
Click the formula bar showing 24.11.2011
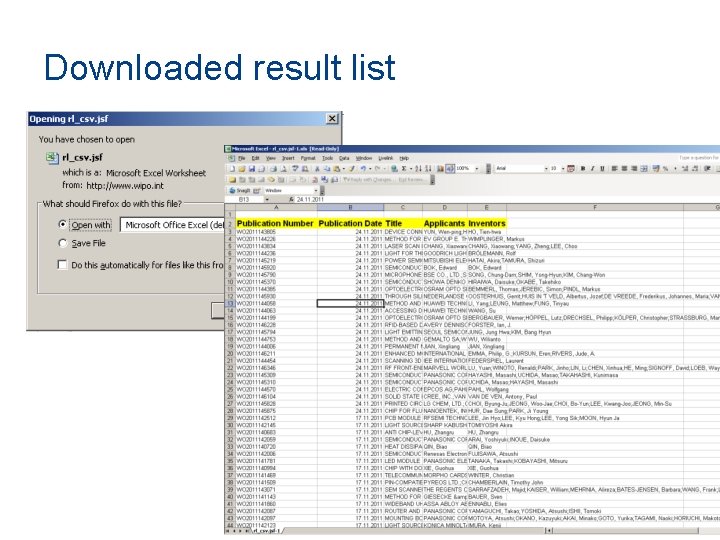tap(507, 199)
